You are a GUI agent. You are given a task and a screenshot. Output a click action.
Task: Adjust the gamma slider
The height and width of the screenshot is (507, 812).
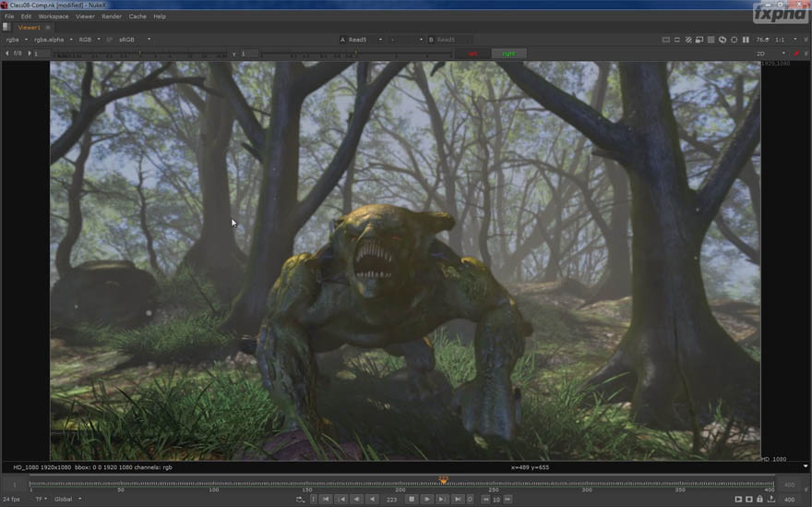pyautogui.click(x=356, y=54)
